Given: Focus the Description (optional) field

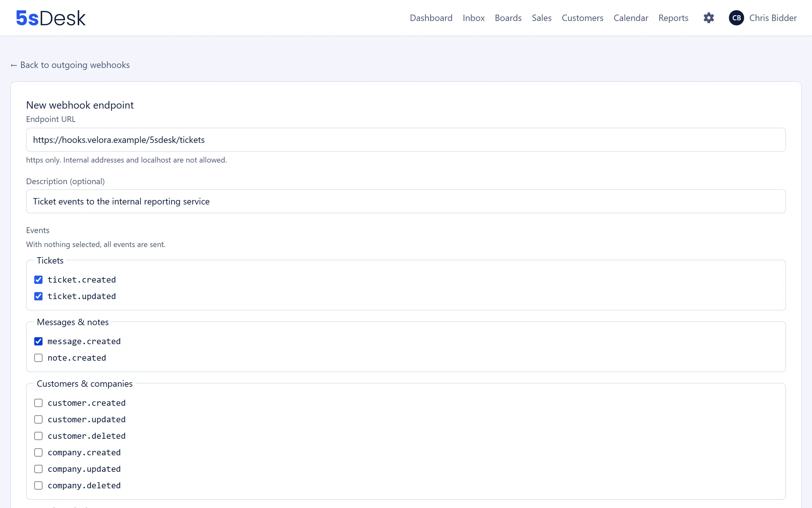Looking at the screenshot, I should [x=406, y=201].
